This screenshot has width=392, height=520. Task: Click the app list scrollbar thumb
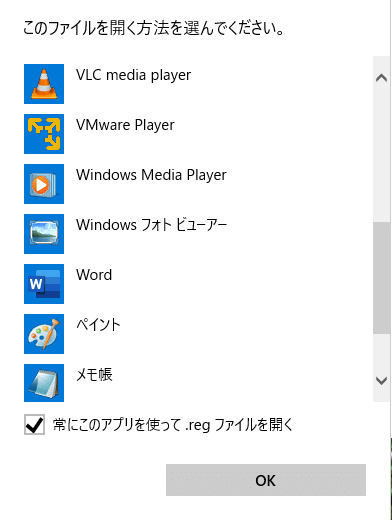[381, 278]
